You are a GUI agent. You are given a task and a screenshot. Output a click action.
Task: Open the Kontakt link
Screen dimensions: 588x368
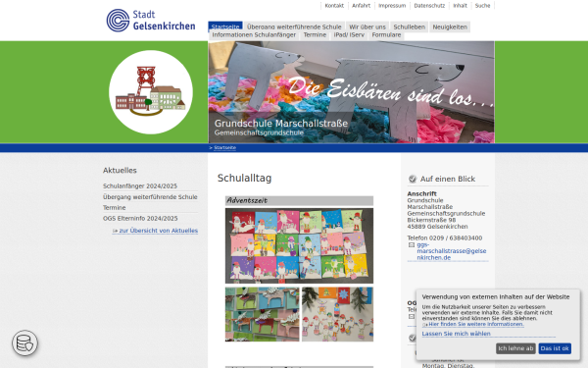334,6
